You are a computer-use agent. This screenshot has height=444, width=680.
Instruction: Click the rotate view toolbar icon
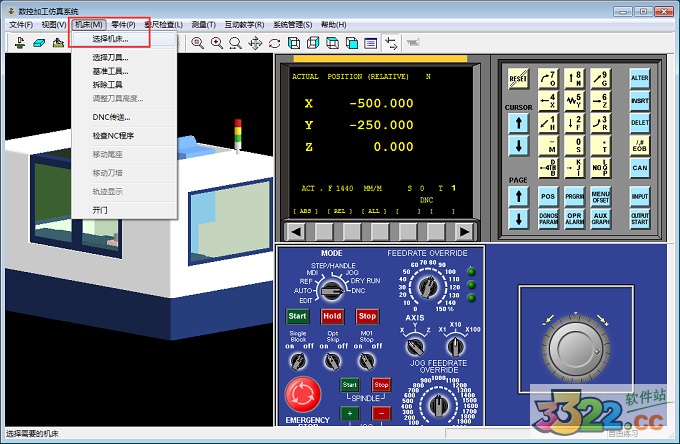point(274,43)
